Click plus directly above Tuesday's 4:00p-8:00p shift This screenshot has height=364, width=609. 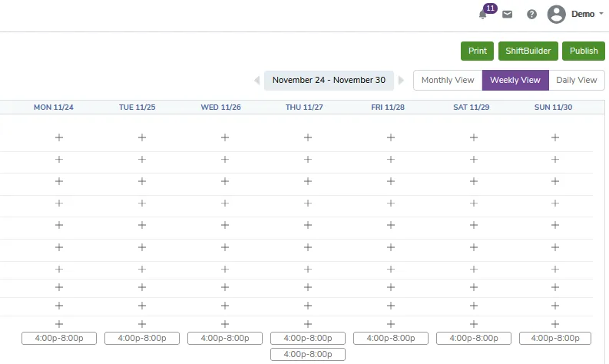click(x=142, y=324)
